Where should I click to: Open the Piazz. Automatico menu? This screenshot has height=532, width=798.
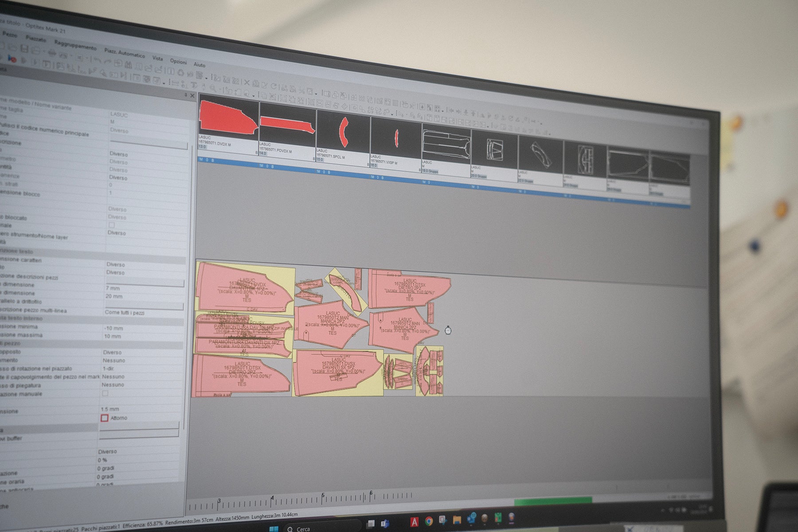tap(124, 53)
